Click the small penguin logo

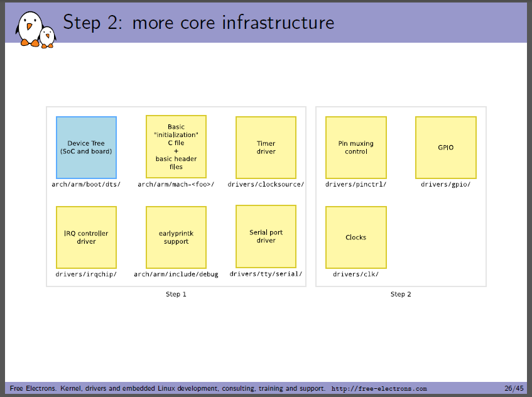pyautogui.click(x=48, y=37)
